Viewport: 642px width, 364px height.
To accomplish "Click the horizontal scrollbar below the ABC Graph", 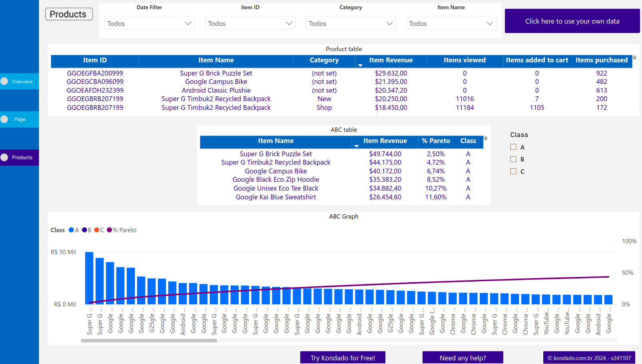I will (x=149, y=340).
